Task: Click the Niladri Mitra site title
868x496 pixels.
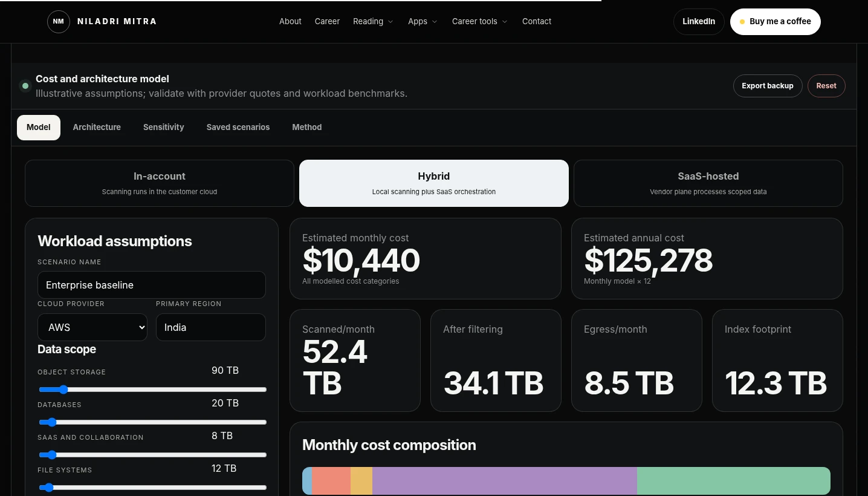Action: 117,21
